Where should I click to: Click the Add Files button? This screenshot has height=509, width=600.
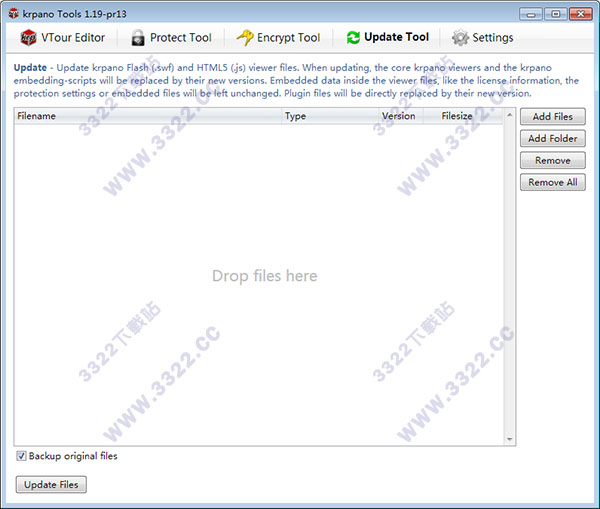553,116
